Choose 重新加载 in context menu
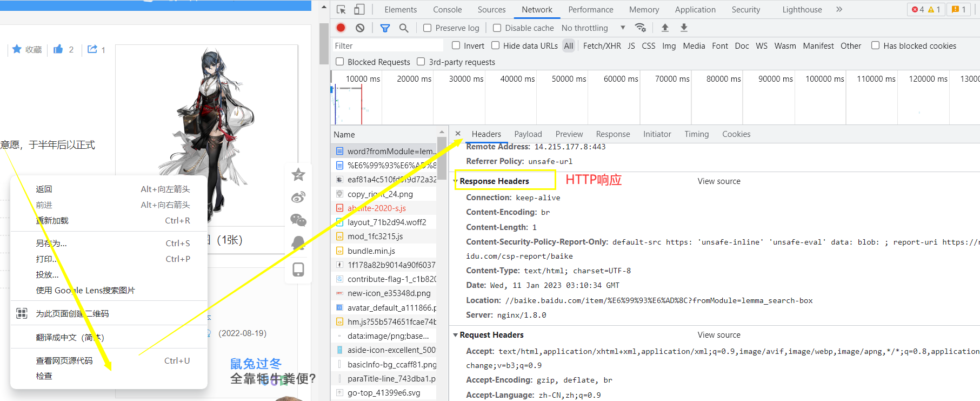The image size is (980, 401). (109, 220)
